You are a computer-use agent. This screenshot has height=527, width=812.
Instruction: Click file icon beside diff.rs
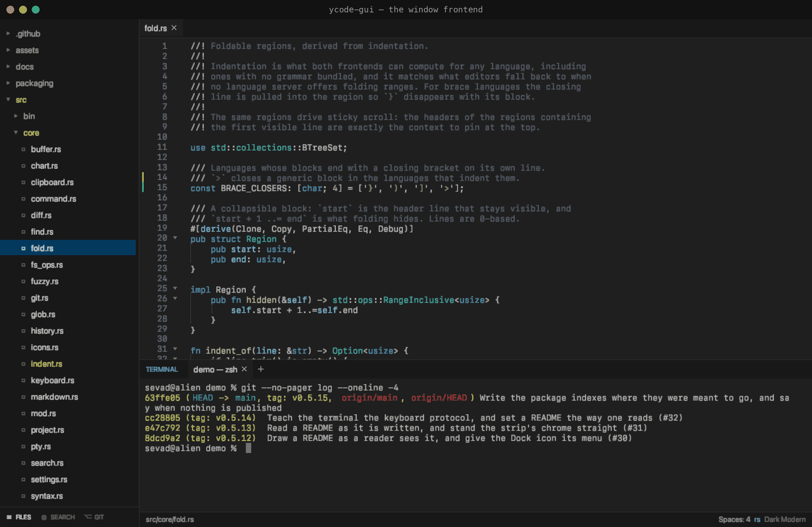pyautogui.click(x=24, y=215)
